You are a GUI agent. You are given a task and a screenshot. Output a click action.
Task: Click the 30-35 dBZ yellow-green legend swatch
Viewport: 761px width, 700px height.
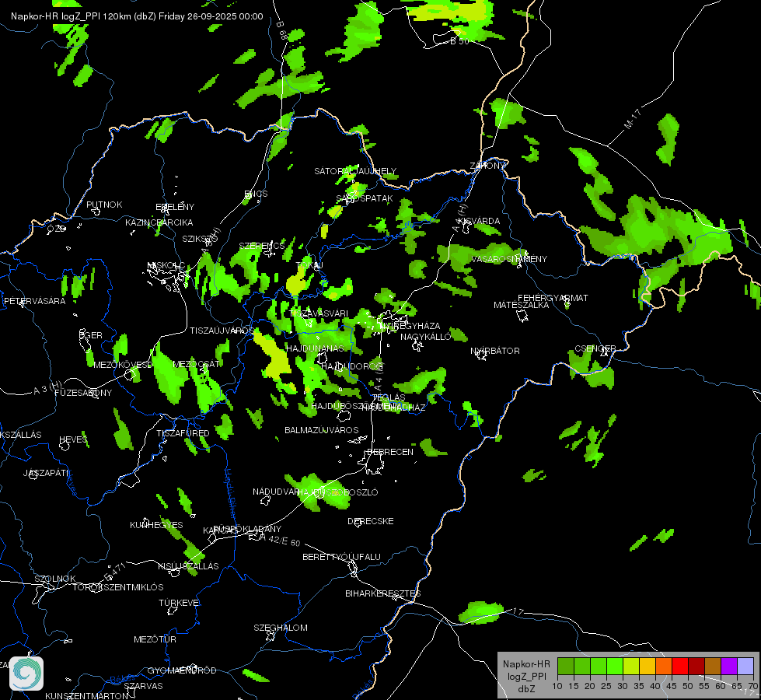point(631,667)
